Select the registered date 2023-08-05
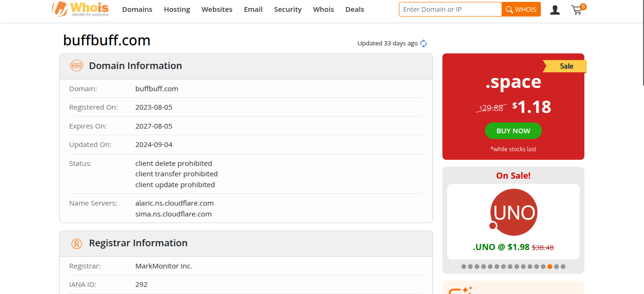This screenshot has height=294, width=644. [x=154, y=107]
